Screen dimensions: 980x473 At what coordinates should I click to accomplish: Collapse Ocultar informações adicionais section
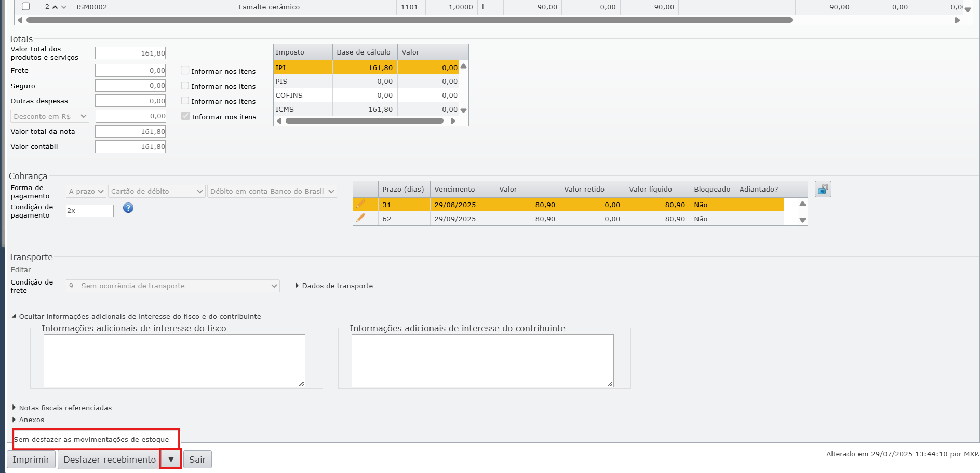[137, 316]
